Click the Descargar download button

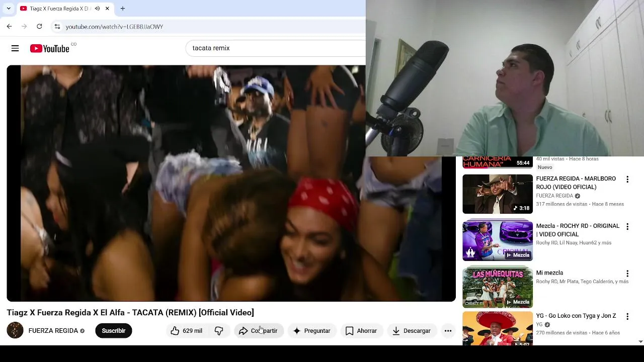pos(412,331)
